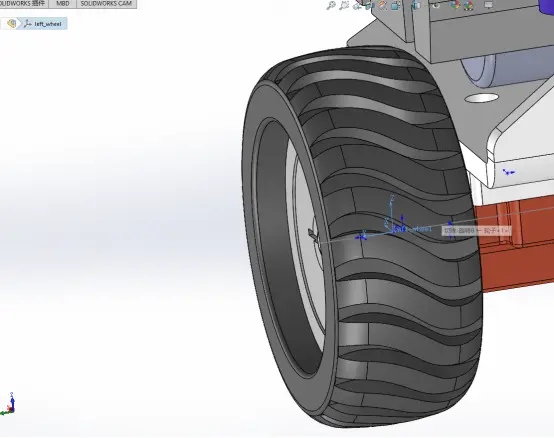
Task: Click Previous View icon
Action: (358, 5)
